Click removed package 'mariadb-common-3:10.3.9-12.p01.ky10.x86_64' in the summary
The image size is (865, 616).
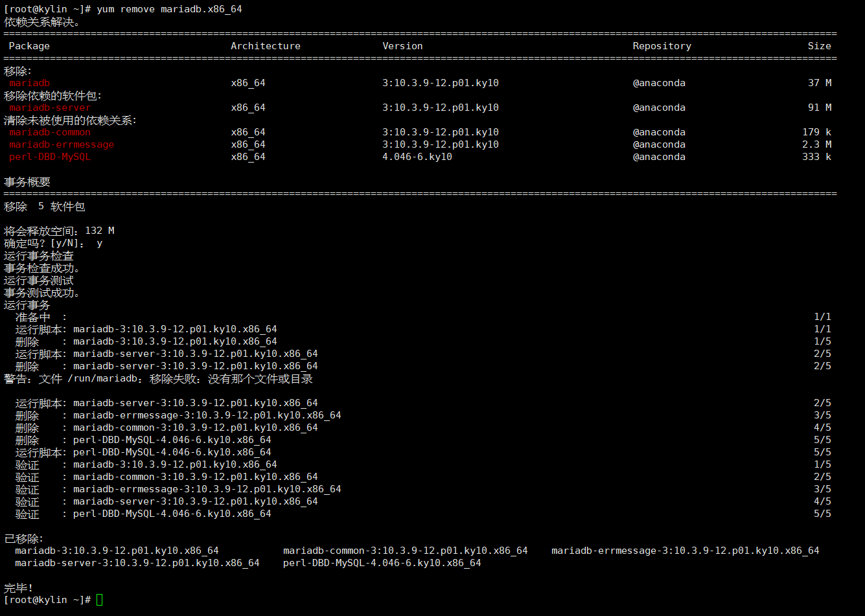point(406,551)
